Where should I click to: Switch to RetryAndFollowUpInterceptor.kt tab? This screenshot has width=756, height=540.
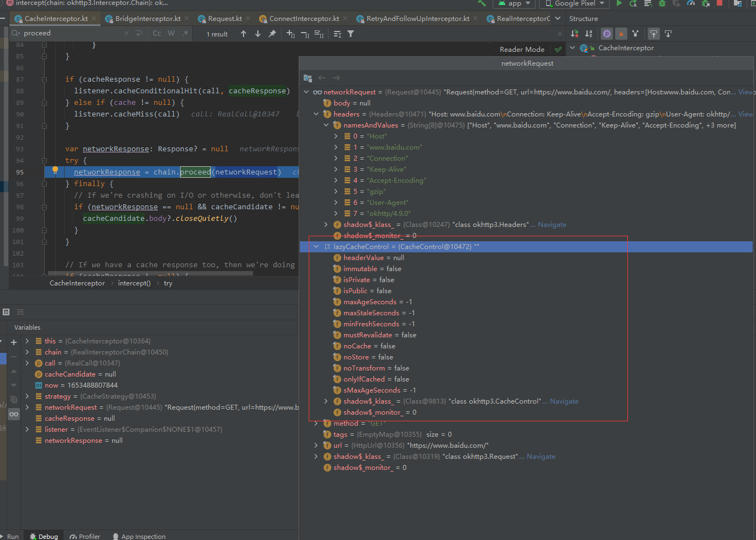(417, 19)
